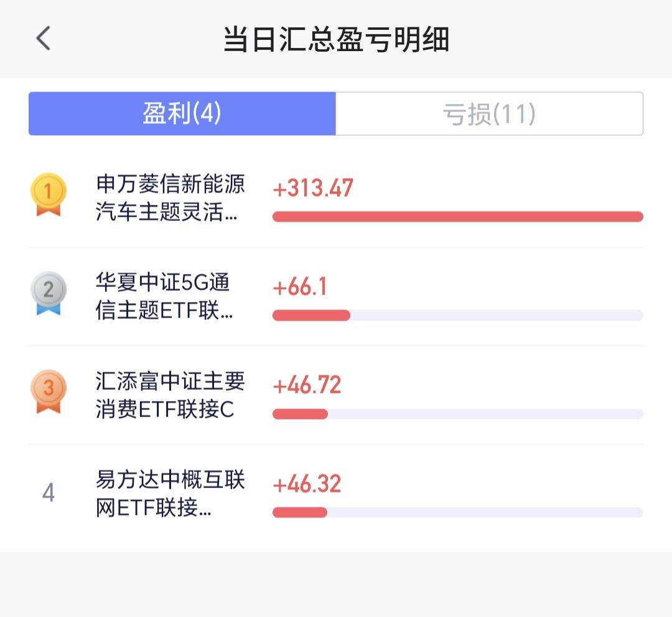
Task: Click the progress bar under +46.72
Action: [x=457, y=414]
